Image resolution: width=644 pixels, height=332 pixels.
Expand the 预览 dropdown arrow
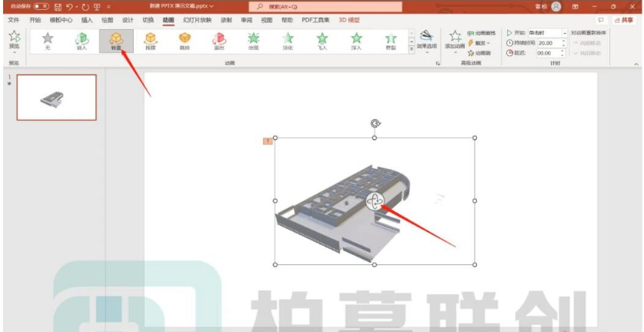coord(15,52)
